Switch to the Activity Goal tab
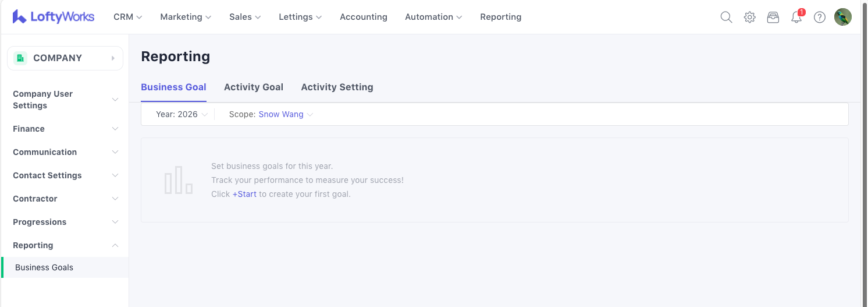The image size is (868, 307). (x=253, y=87)
